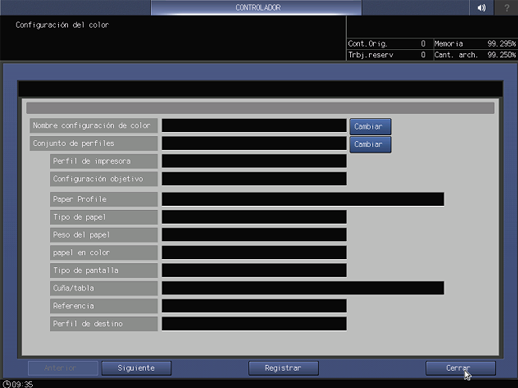This screenshot has width=518, height=388.
Task: Open help via question mark icon
Action: [506, 8]
